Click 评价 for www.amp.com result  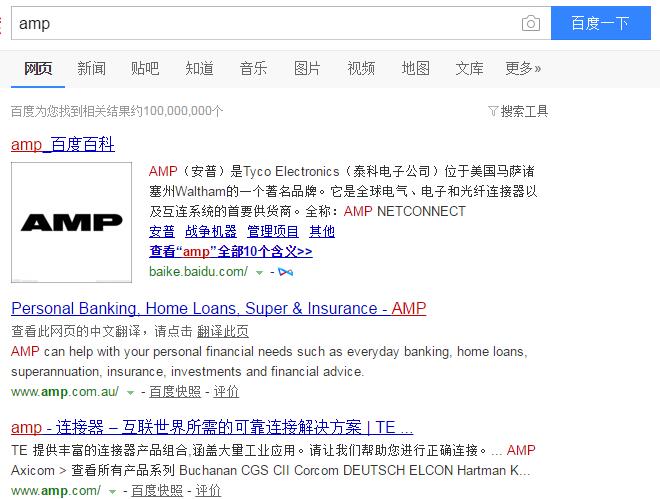[208, 491]
